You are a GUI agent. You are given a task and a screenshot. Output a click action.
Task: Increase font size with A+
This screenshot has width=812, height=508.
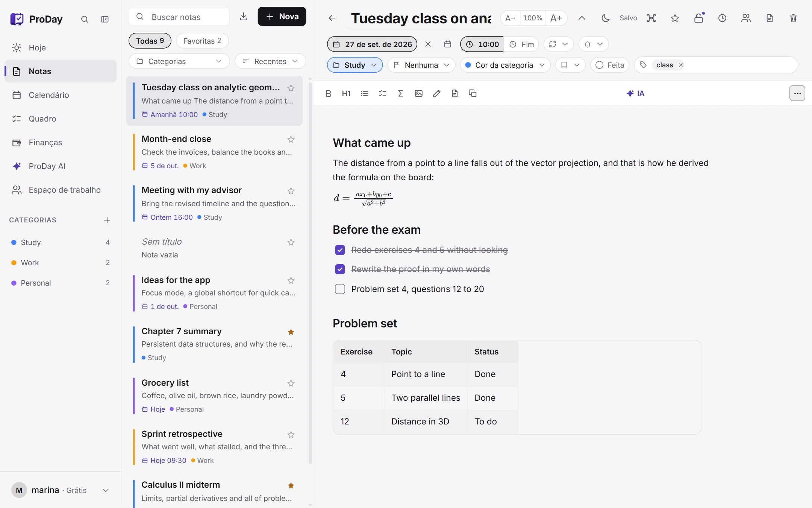(556, 18)
